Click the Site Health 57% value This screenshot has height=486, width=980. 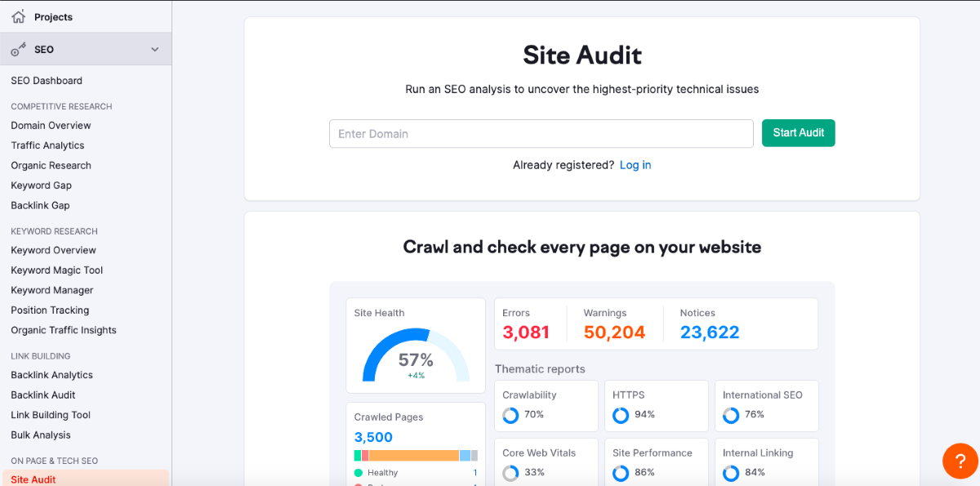pyautogui.click(x=416, y=360)
